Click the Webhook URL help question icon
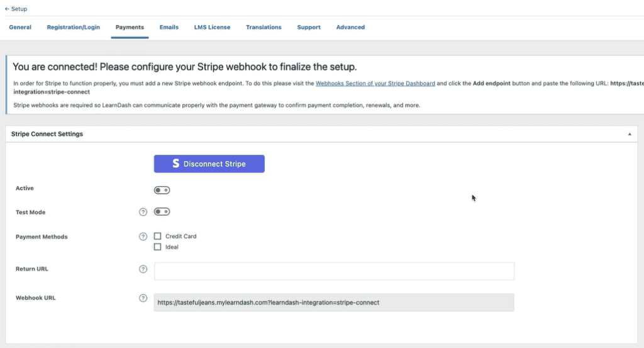 (x=143, y=298)
